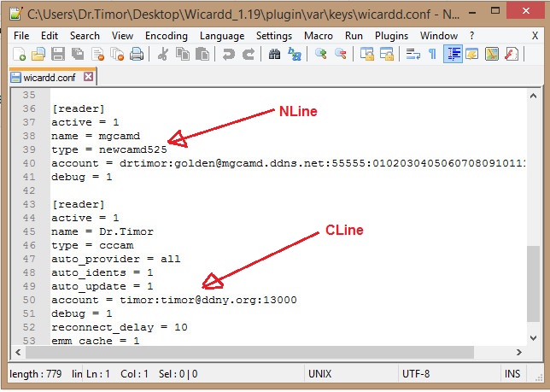Click the User Defined Language icon
Image resolution: width=550 pixels, height=392 pixels.
(472, 55)
